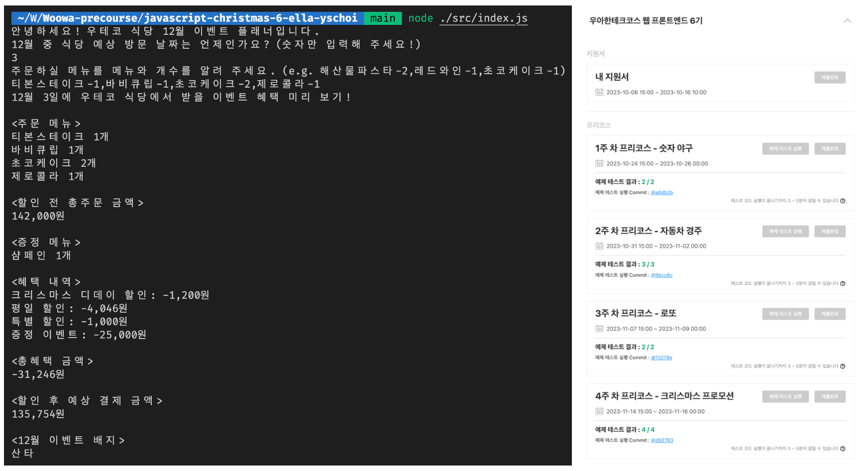Click the 크리스마스 디데이 할인: -1,200원 line

tap(110, 295)
